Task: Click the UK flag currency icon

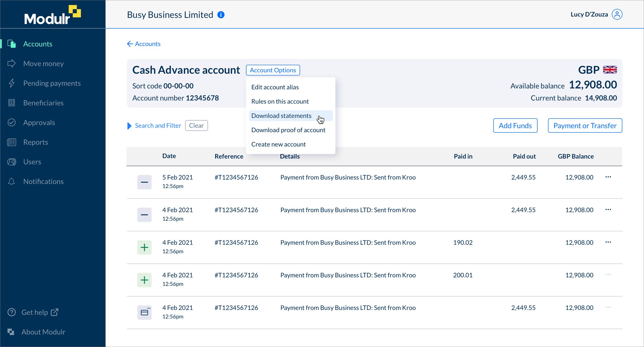Action: (610, 70)
